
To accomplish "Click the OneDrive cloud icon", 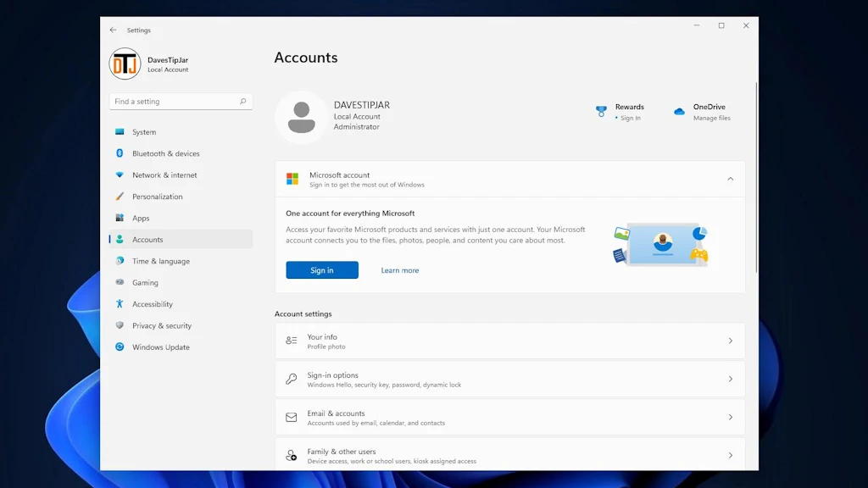I will tap(679, 112).
